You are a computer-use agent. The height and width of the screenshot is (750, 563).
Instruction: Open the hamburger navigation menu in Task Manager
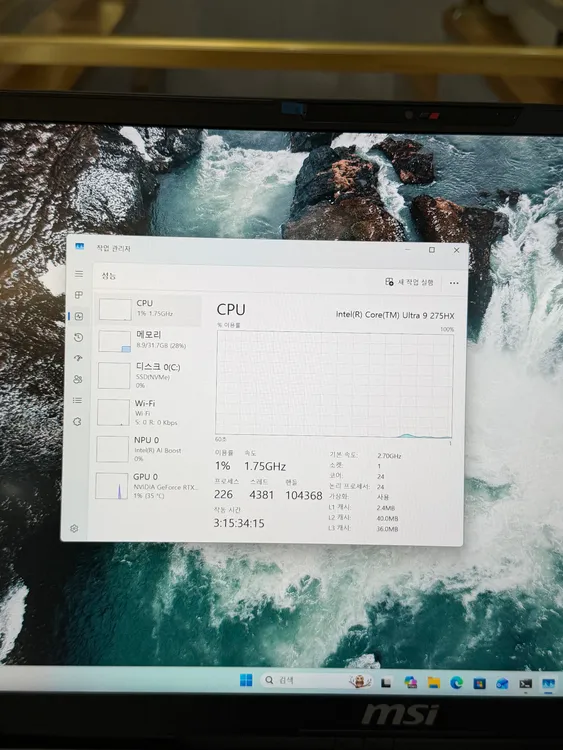click(x=79, y=274)
